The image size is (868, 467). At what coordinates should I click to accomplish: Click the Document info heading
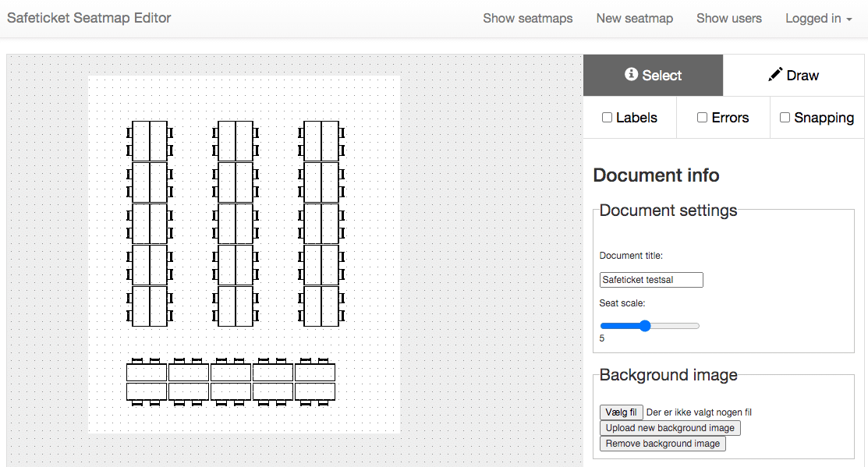pos(656,175)
